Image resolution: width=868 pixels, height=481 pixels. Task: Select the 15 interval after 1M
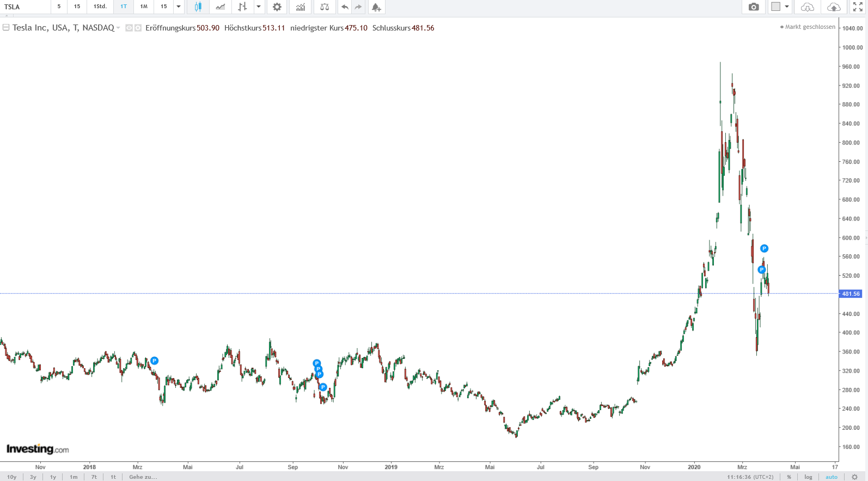[164, 7]
